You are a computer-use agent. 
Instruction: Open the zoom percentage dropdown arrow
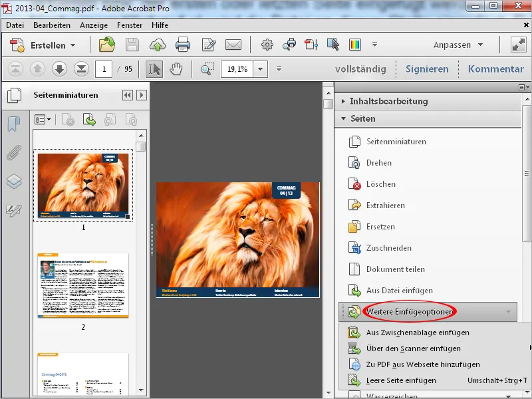(261, 69)
